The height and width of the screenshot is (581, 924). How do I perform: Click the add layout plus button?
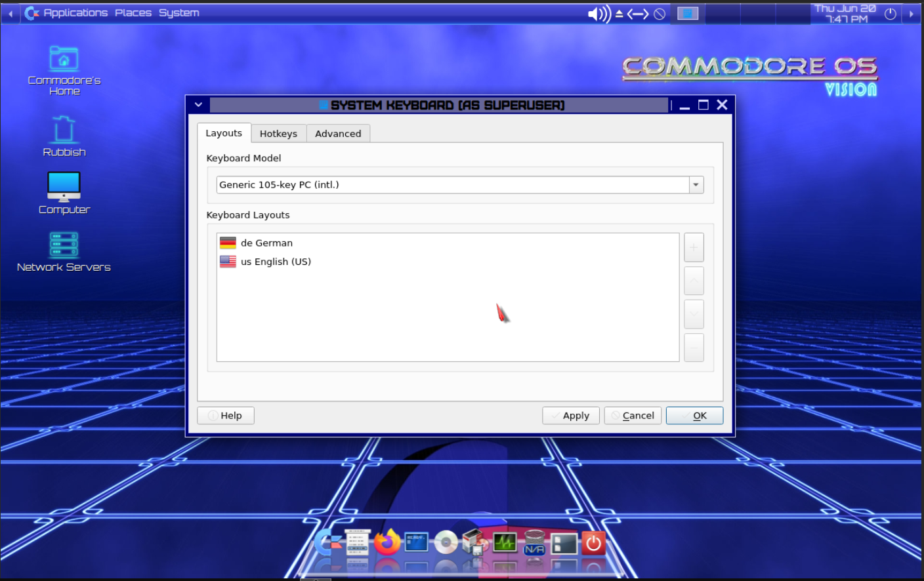coord(694,247)
